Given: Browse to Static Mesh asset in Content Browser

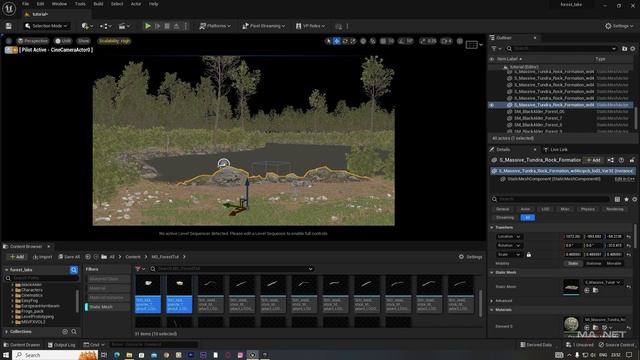Looking at the screenshot, I should [x=596, y=290].
